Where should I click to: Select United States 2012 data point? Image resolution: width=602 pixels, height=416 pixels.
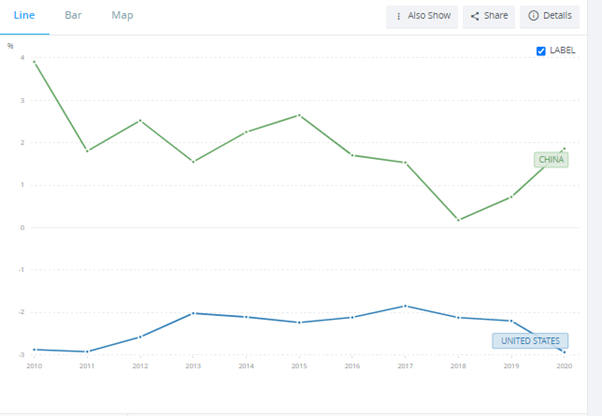[140, 337]
